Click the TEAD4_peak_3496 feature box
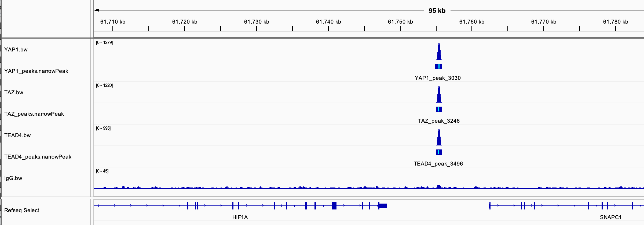The width and height of the screenshot is (644, 225). 438,152
